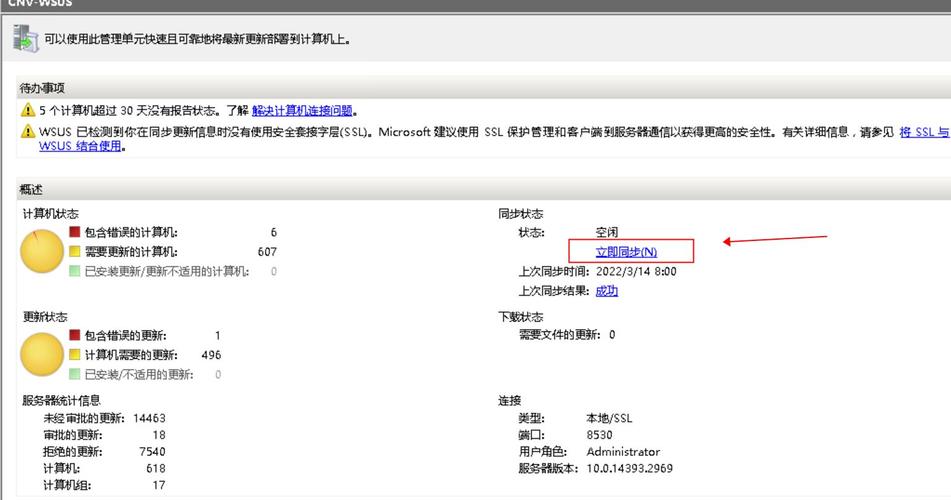Click server version 10.0.14393.2969
Viewport: 951px width, 500px height.
click(x=629, y=468)
